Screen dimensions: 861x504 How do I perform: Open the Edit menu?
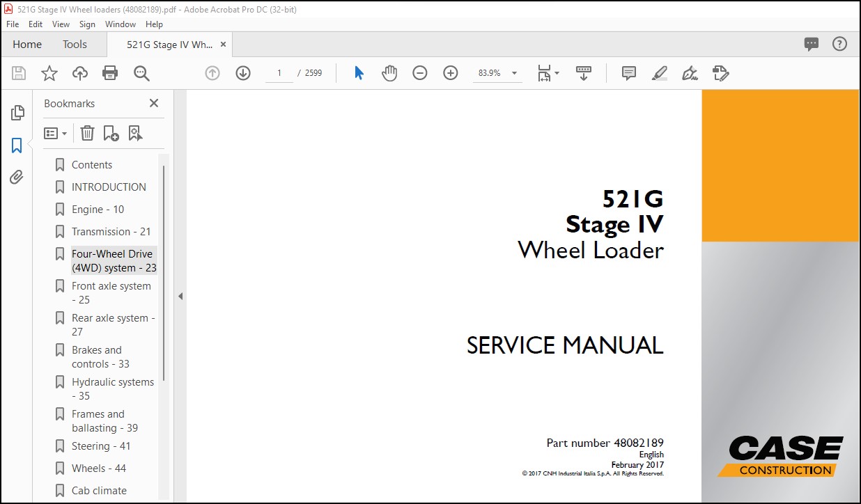coord(36,24)
